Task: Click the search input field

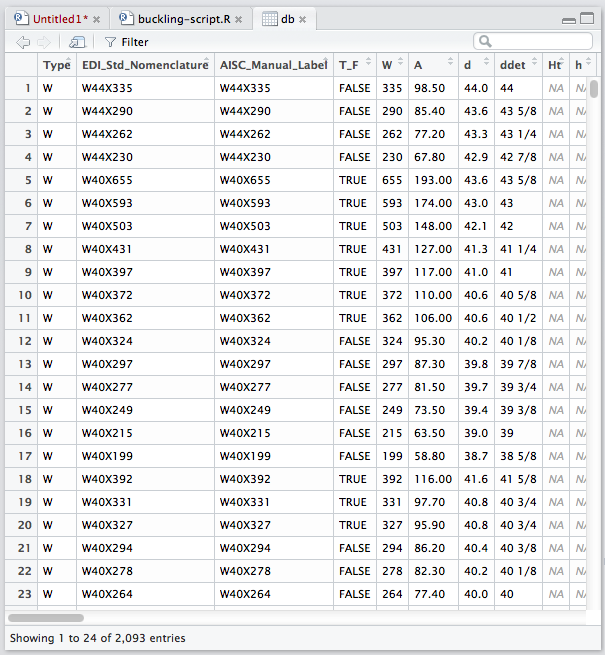Action: click(x=533, y=41)
